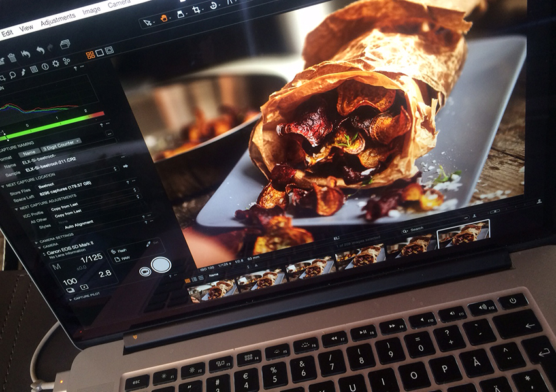Open the Canon EOS 5D Mark II selector
Viewport: 556px width, 392px height.
[x=68, y=250]
